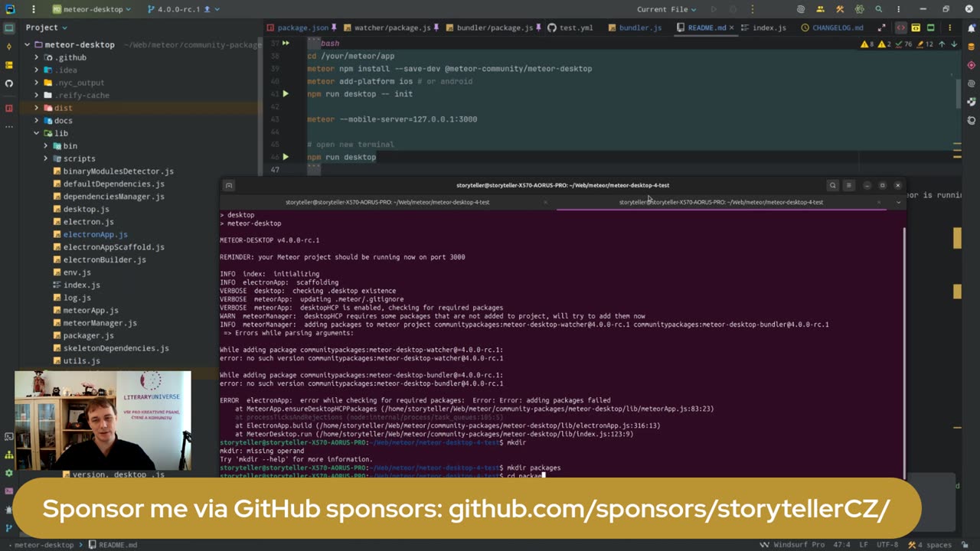Viewport: 980px width, 551px height.
Task: Expand the docs folder
Action: coord(36,120)
